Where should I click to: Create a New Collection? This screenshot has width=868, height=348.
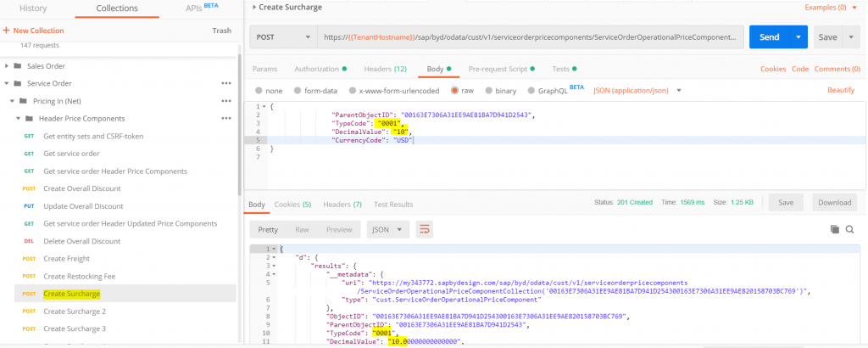[x=33, y=31]
